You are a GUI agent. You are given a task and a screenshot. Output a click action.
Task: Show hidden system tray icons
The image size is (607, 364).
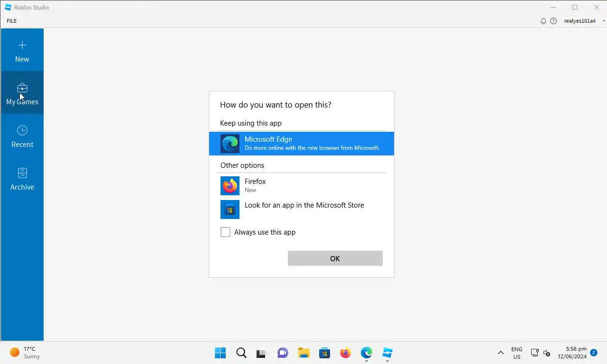[x=501, y=353]
